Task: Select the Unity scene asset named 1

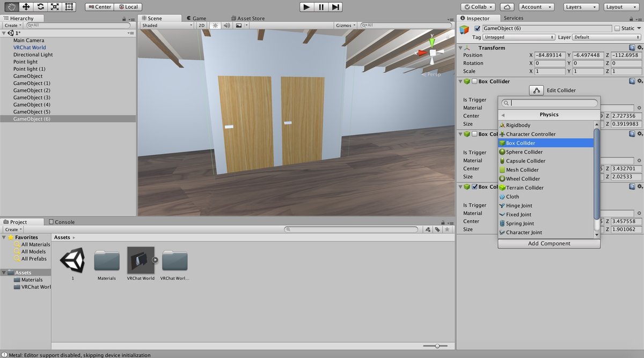Action: pos(72,260)
